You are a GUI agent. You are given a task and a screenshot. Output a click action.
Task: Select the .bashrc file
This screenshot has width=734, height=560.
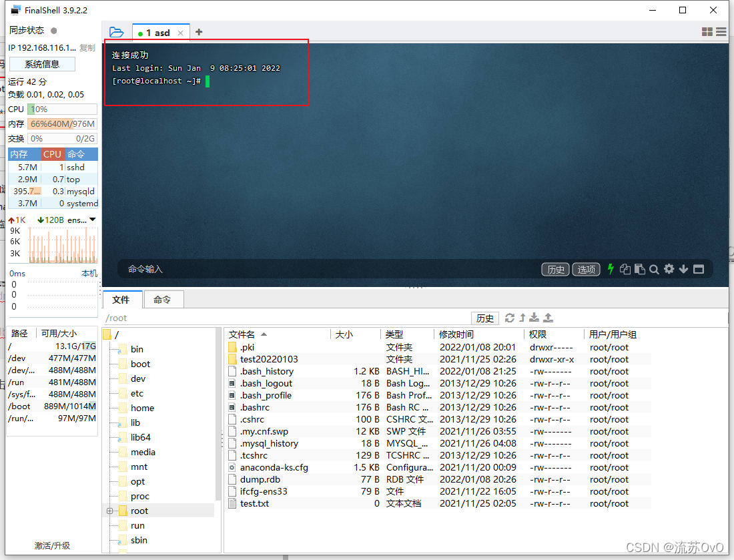pos(438,407)
